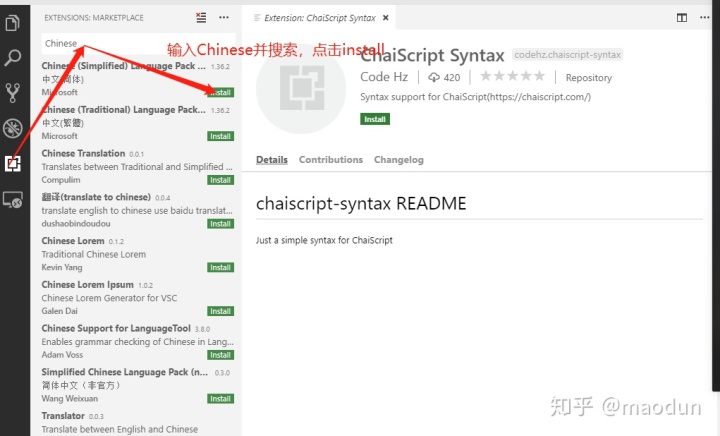This screenshot has width=720, height=436.
Task: Install ChaiScript Syntax from details page
Action: click(375, 119)
